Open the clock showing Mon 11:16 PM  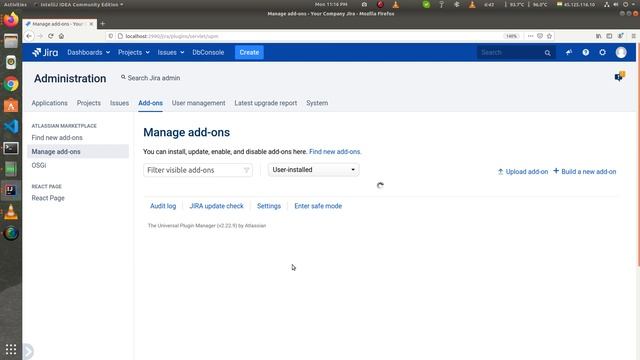331,4
